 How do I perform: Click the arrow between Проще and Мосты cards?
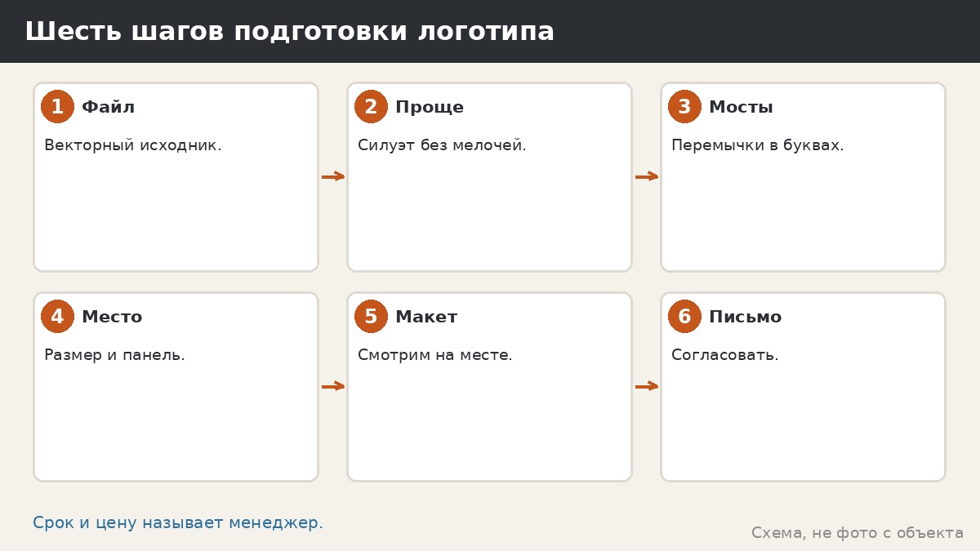coord(647,176)
